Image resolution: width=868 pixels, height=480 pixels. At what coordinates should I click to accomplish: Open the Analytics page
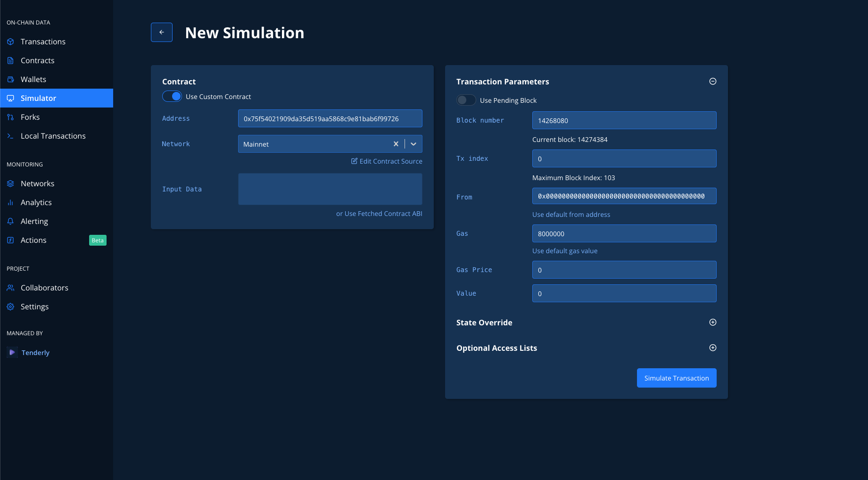tap(57, 203)
